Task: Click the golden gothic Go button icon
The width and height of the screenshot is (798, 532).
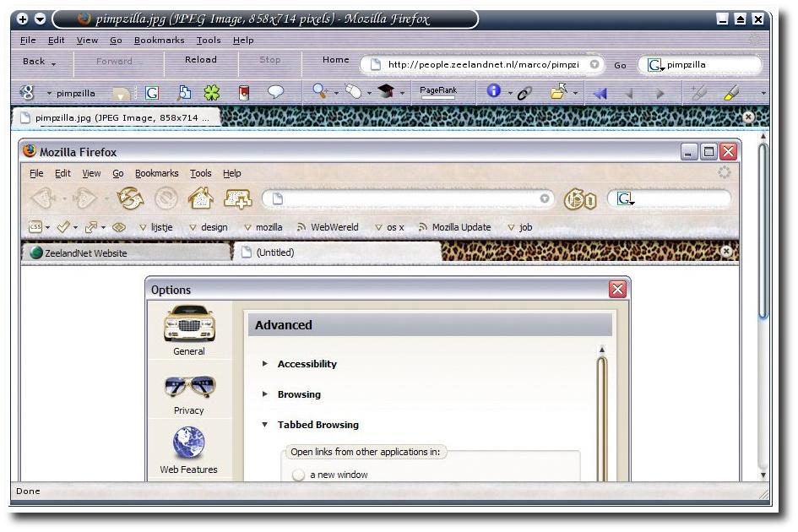Action: click(x=580, y=199)
